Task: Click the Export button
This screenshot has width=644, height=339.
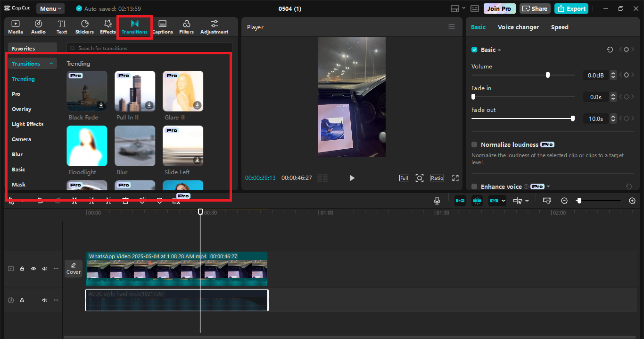Action: pos(571,8)
